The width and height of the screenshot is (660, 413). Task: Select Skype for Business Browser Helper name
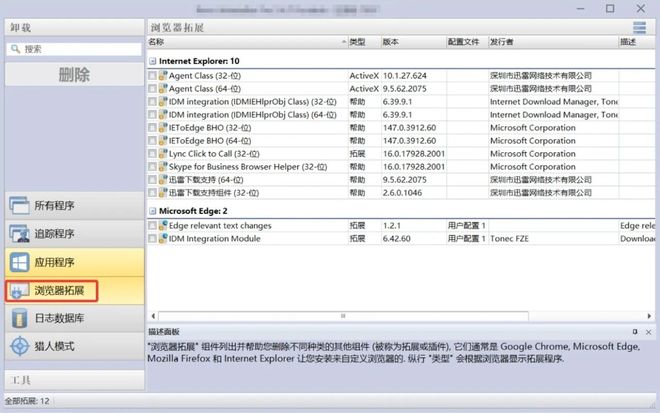click(x=248, y=167)
